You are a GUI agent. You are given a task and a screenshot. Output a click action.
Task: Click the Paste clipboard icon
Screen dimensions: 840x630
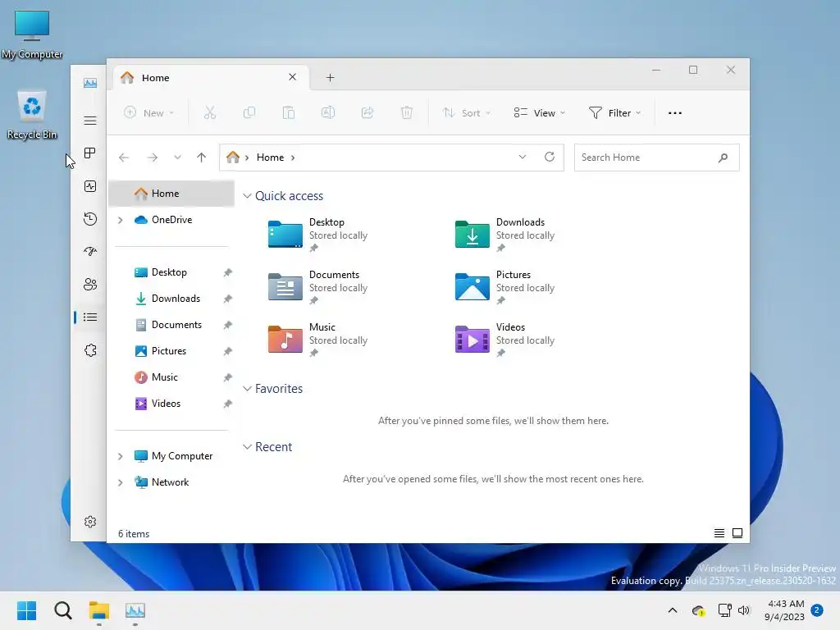288,113
